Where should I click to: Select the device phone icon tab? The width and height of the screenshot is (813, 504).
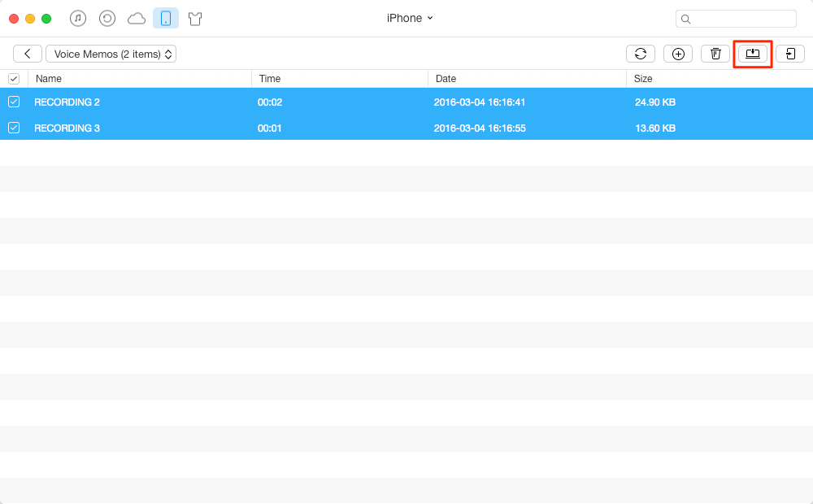[166, 19]
